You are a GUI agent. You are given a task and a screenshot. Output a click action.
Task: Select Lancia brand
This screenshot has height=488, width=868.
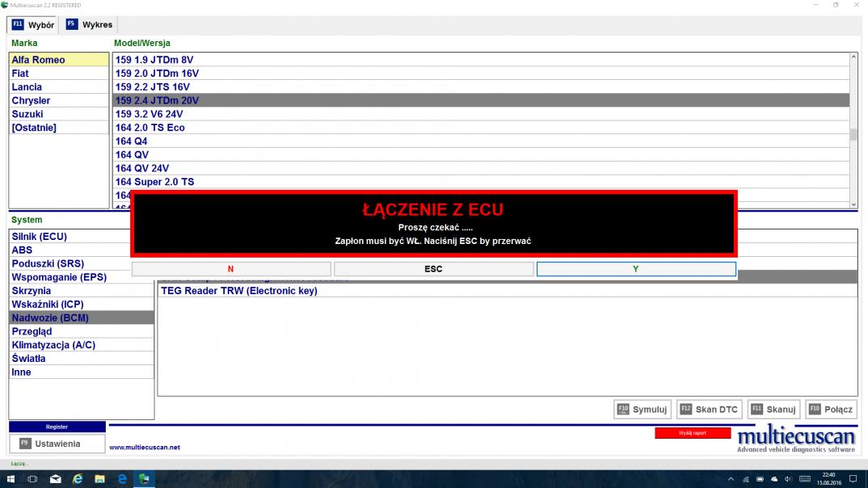pyautogui.click(x=59, y=87)
